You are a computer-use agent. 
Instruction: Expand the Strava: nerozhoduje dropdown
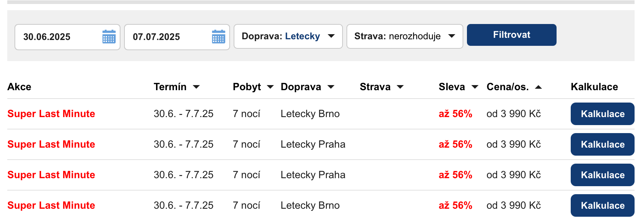coord(405,36)
